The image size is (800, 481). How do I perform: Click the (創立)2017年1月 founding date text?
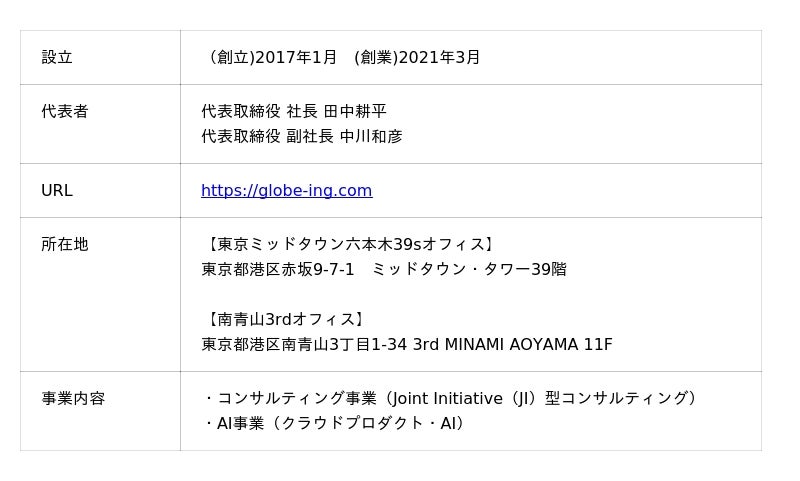point(272,58)
